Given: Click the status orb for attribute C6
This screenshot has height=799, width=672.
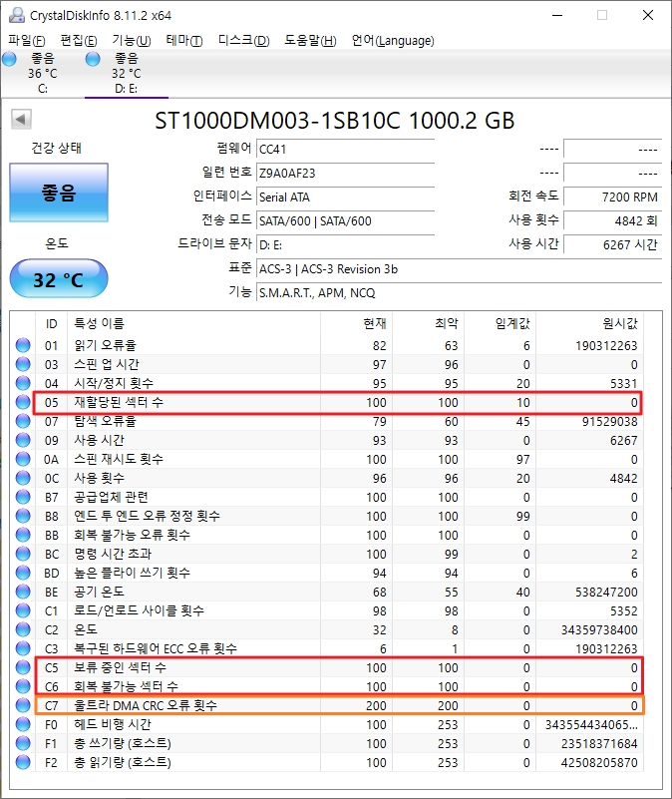Looking at the screenshot, I should (x=23, y=687).
